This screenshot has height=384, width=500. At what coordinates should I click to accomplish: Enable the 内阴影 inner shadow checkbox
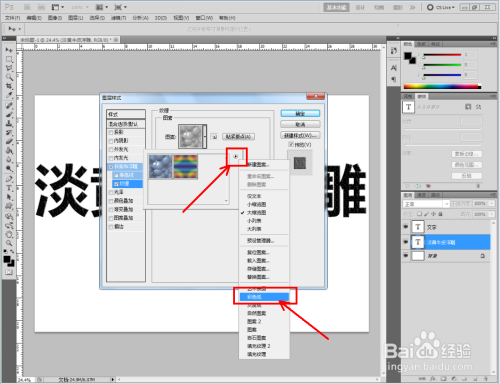(x=111, y=141)
